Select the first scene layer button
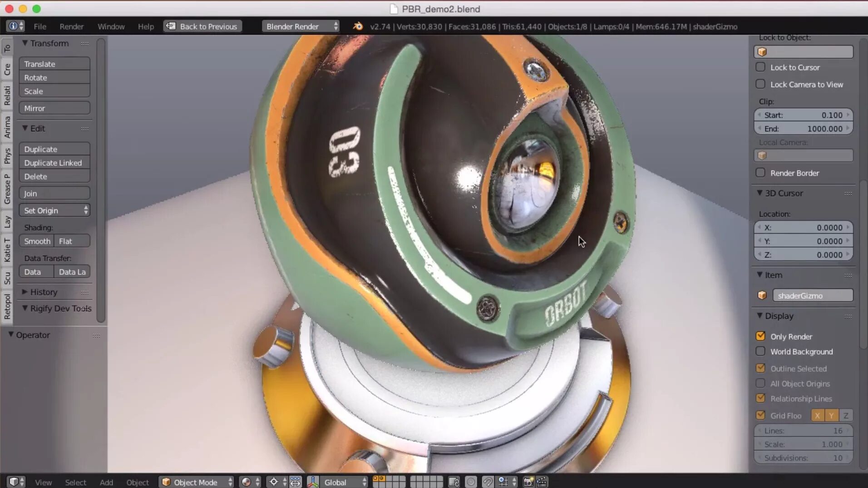 pyautogui.click(x=375, y=478)
